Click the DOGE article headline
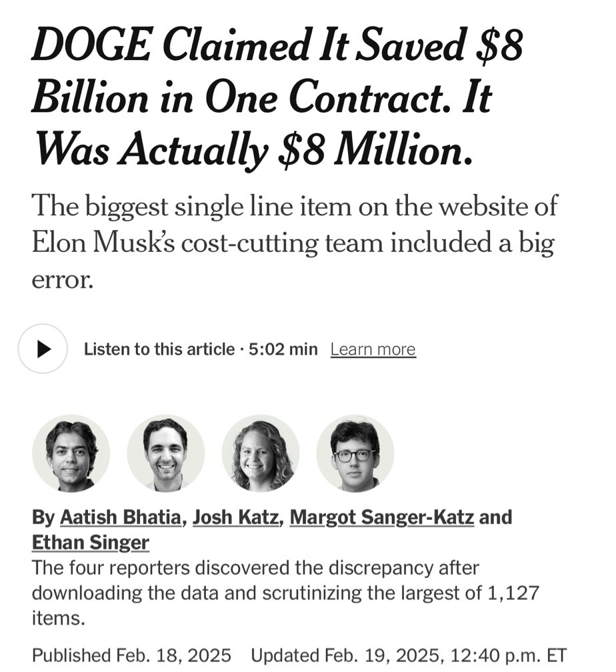 coord(277,97)
